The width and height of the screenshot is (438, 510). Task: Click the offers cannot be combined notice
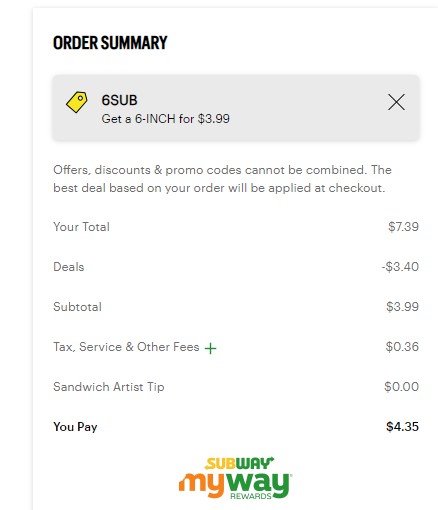(222, 179)
